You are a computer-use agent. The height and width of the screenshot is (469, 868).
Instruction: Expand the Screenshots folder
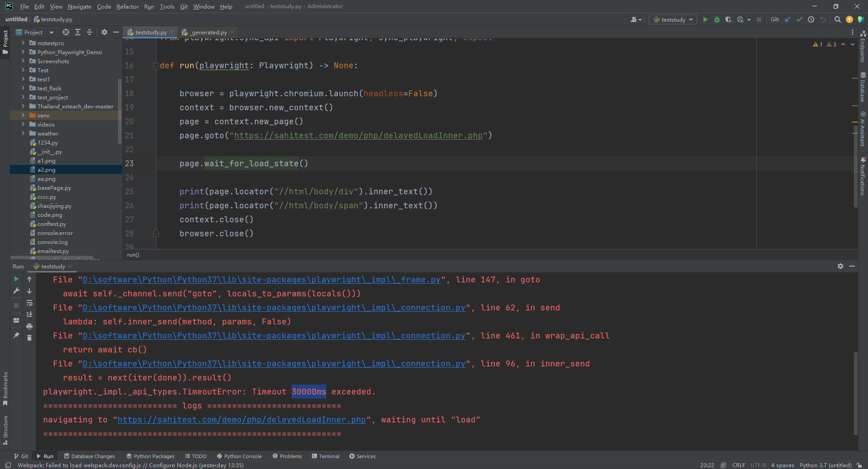(x=23, y=61)
